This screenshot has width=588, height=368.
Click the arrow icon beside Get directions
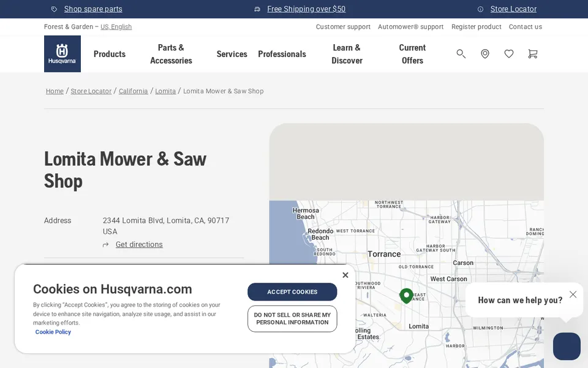point(106,245)
